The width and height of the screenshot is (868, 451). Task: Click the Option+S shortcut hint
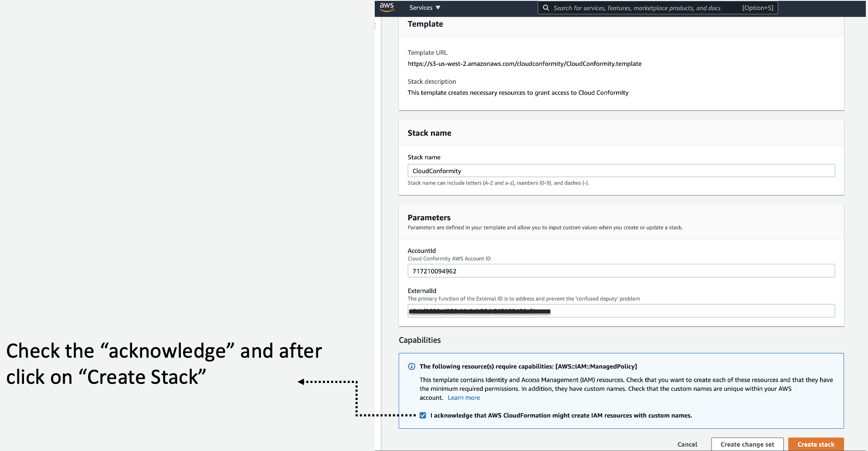point(758,8)
